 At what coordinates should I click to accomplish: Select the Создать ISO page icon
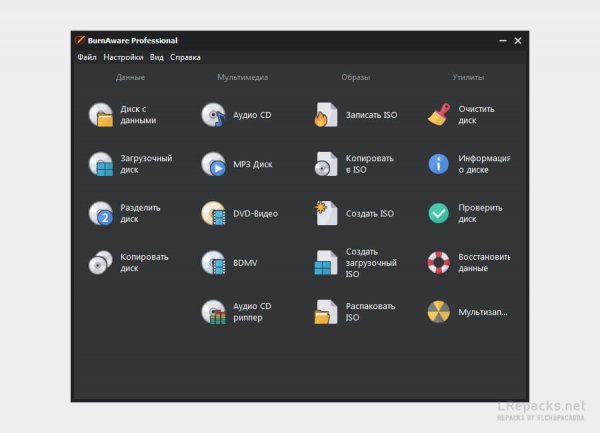pos(326,213)
